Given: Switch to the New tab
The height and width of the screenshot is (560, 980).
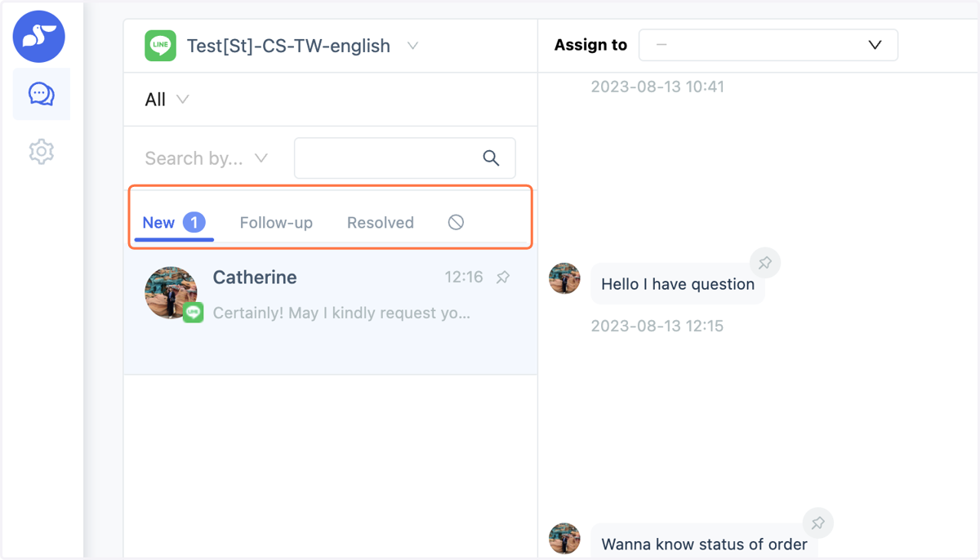Looking at the screenshot, I should coord(174,223).
